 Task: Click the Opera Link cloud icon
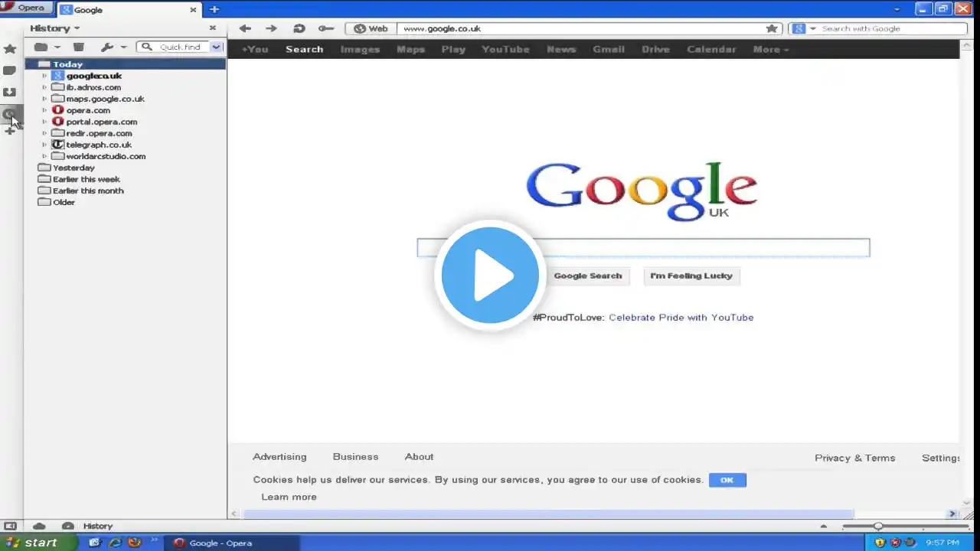39,526
